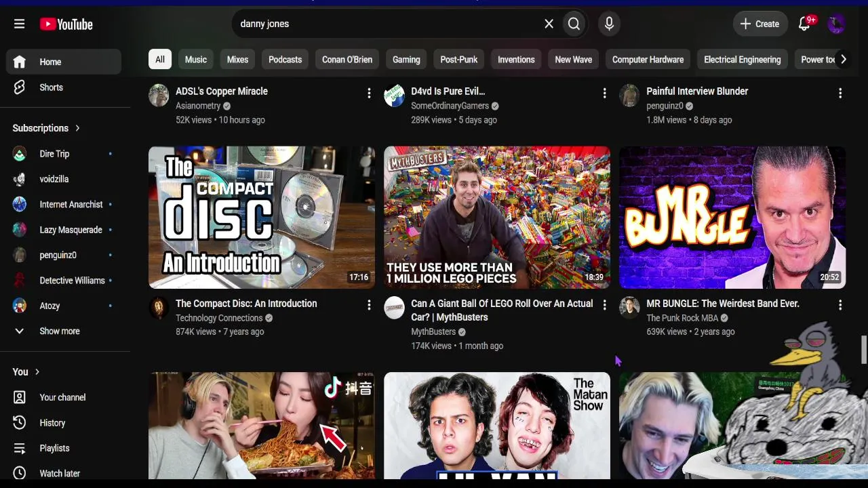Viewport: 868px width, 488px height.
Task: Visit The Punk Rock MBA channel name
Action: (x=682, y=318)
